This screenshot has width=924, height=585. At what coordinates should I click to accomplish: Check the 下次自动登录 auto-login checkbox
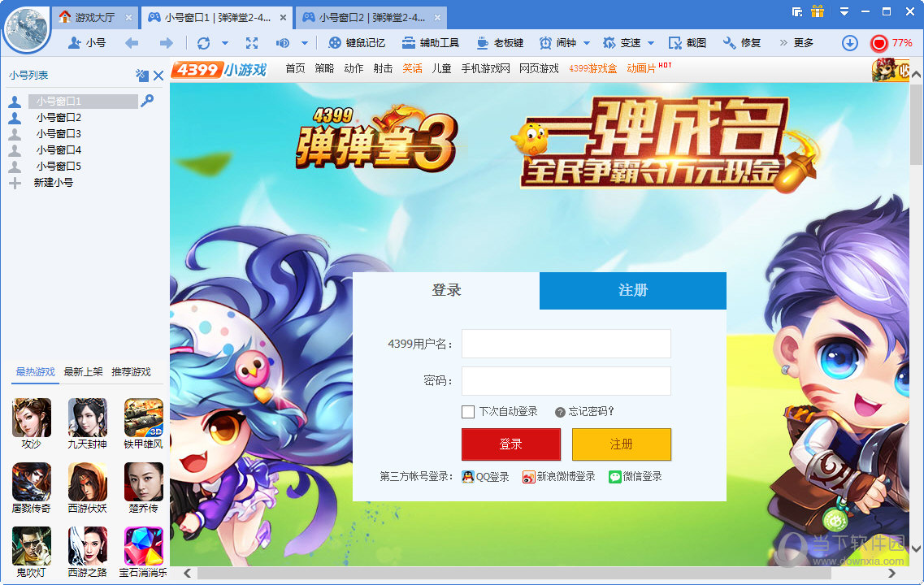click(468, 412)
